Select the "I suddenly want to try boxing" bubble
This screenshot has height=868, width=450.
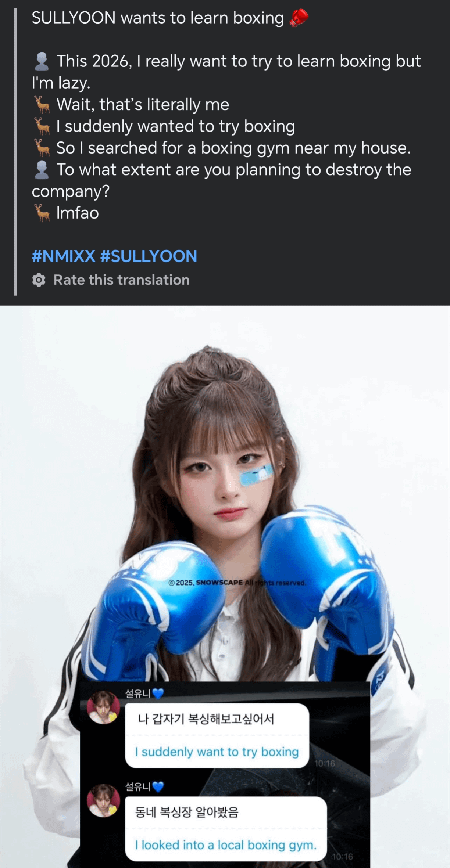point(217,735)
